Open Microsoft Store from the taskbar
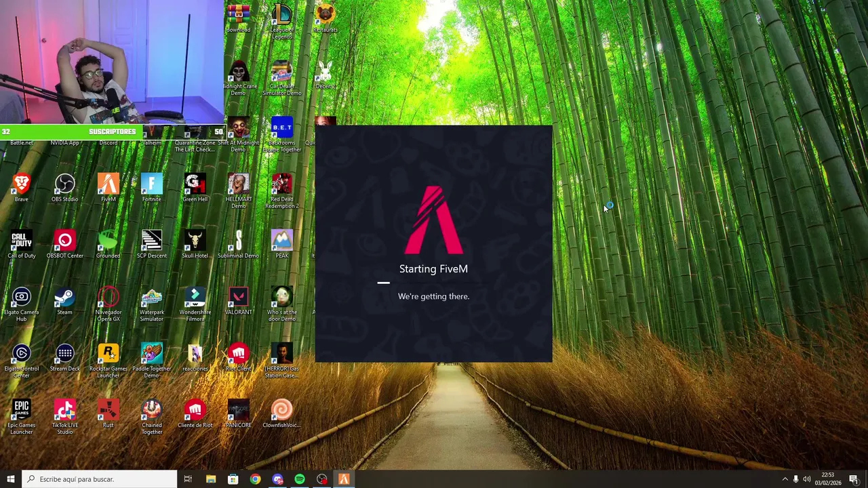Image resolution: width=868 pixels, height=488 pixels. [x=233, y=479]
